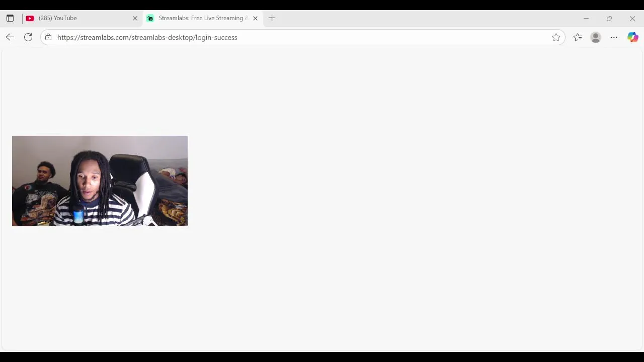Screen dimensions: 644x362
Task: Go back to the previous page
Action: [x=10, y=37]
